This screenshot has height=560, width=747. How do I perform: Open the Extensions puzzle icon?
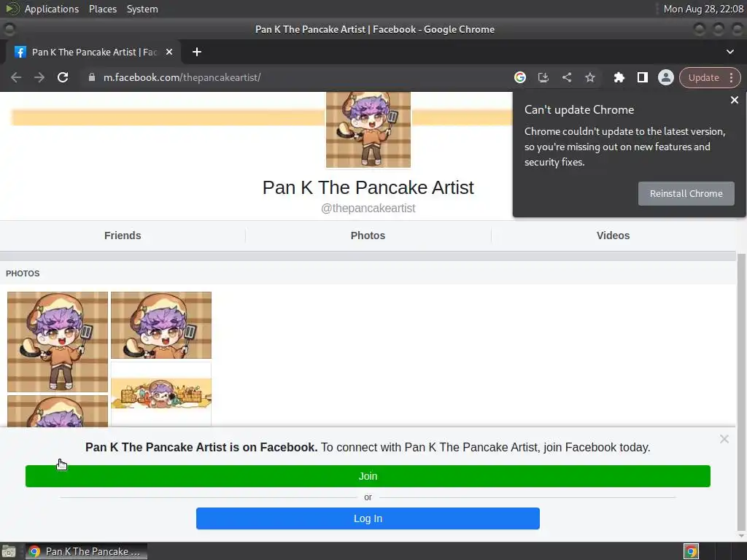click(x=619, y=77)
